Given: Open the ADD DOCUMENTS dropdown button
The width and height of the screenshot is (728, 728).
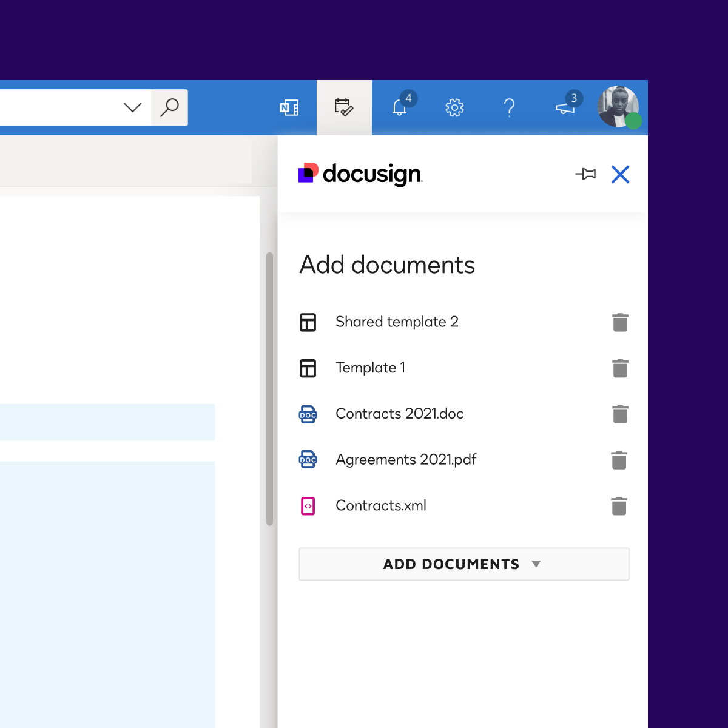Looking at the screenshot, I should 464,564.
